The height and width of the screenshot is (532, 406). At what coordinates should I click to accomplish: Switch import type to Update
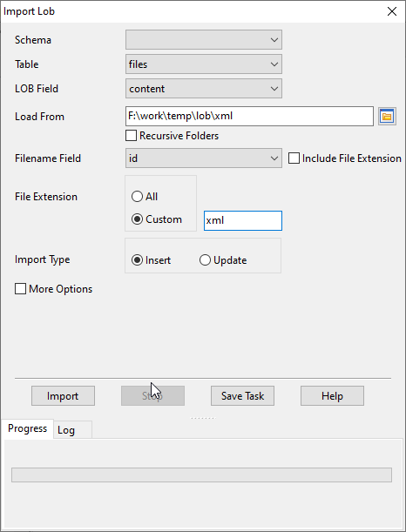tap(205, 260)
